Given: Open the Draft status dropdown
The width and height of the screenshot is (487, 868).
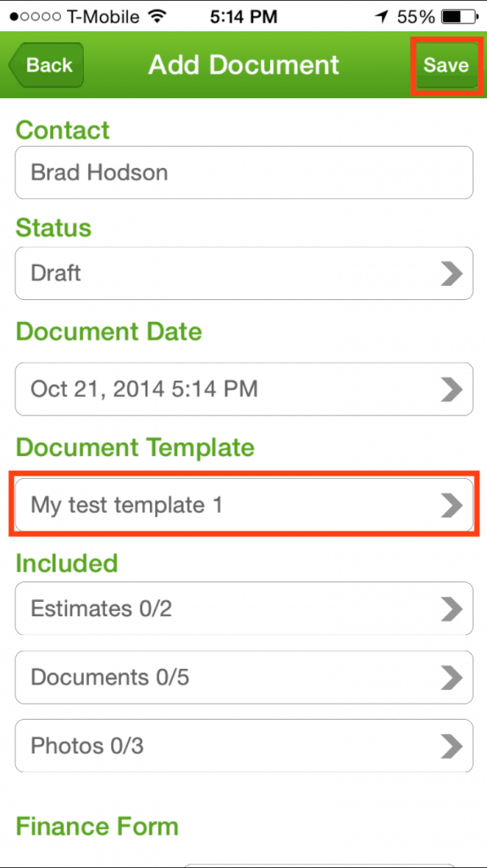Looking at the screenshot, I should (244, 274).
